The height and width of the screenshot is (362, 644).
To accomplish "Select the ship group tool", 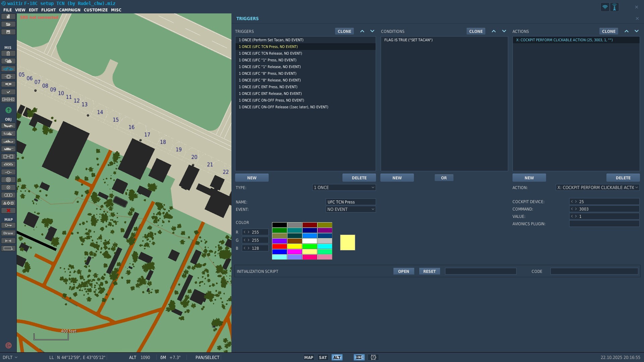I will 8,141.
